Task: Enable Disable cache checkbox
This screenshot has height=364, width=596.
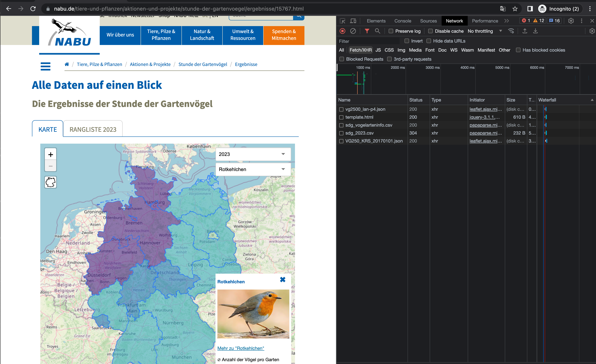Action: click(x=430, y=31)
